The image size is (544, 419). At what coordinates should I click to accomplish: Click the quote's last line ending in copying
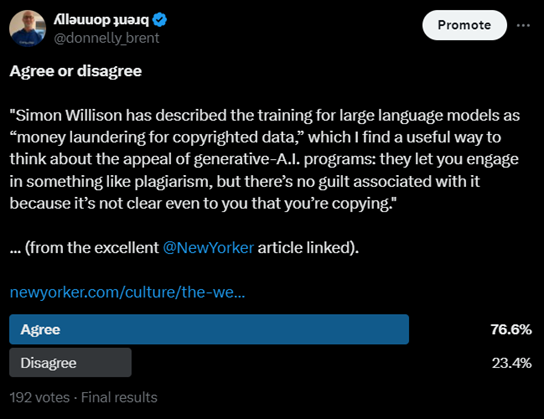pyautogui.click(x=203, y=204)
